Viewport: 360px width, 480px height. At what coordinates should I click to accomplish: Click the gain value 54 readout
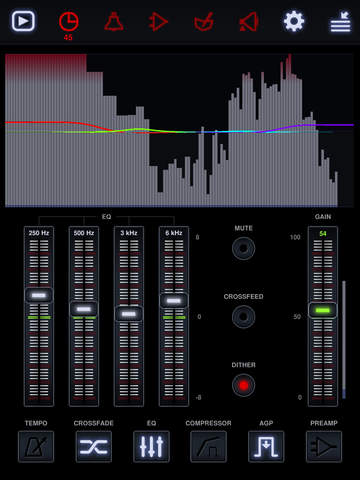(x=323, y=233)
